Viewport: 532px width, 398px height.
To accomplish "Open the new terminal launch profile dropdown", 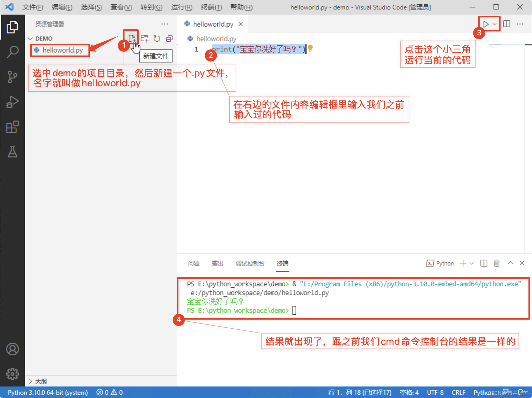I will [472, 263].
